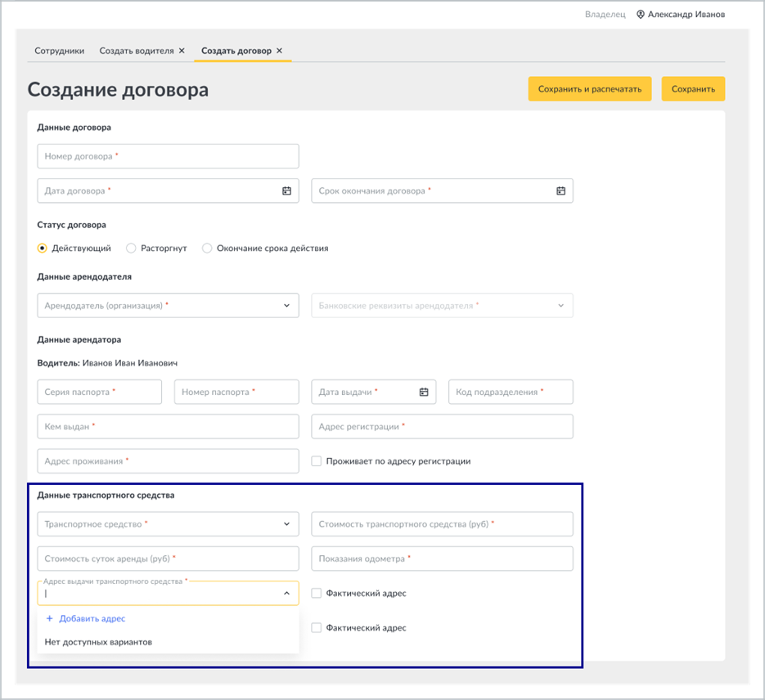Screen dimensions: 765x700
Task: Focus Номер договора input field
Action: pos(169,156)
